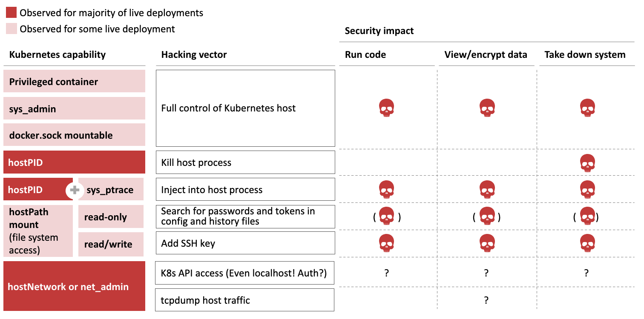The width and height of the screenshot is (644, 319).
Task: Click the Add SSH key vector box
Action: click(x=245, y=243)
